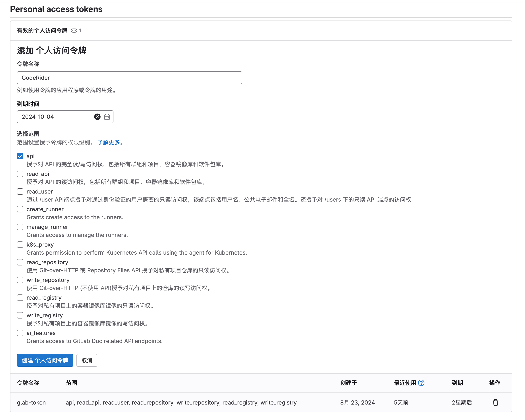The image size is (525, 420).
Task: Click the expiration date field 2024-10-04
Action: pos(65,117)
